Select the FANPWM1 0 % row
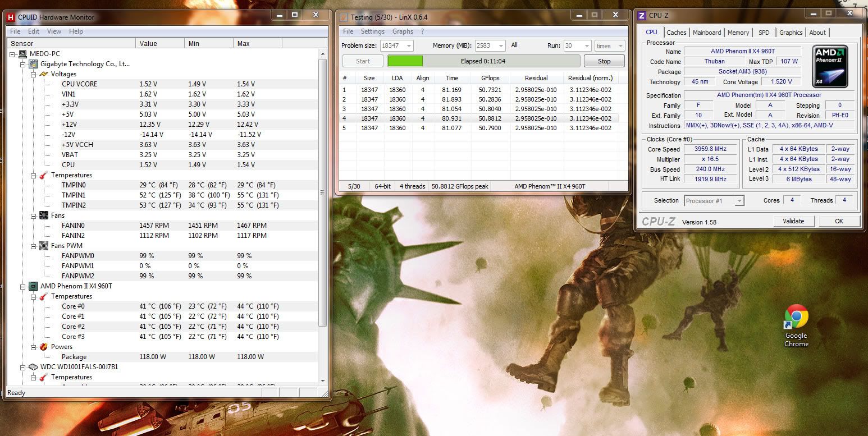868x436 pixels. pos(189,266)
